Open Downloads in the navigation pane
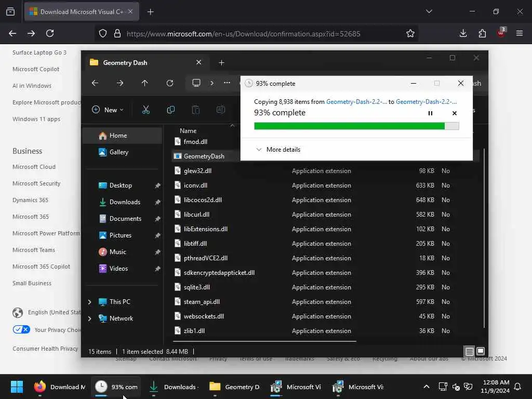The image size is (532, 399). [125, 202]
